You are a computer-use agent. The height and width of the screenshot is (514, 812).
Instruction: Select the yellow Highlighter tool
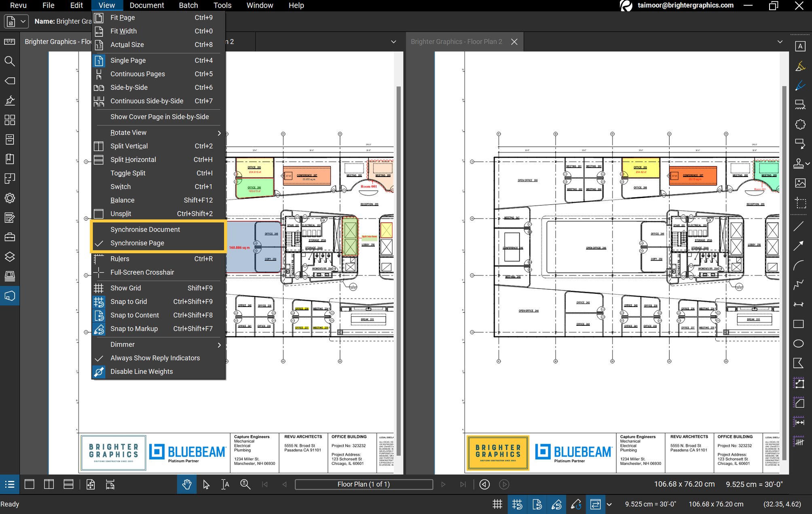[800, 66]
